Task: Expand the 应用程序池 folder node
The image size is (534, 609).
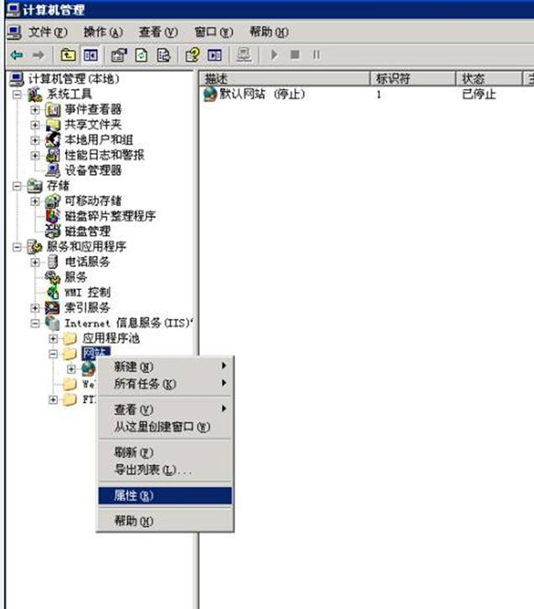Action: coord(53,339)
